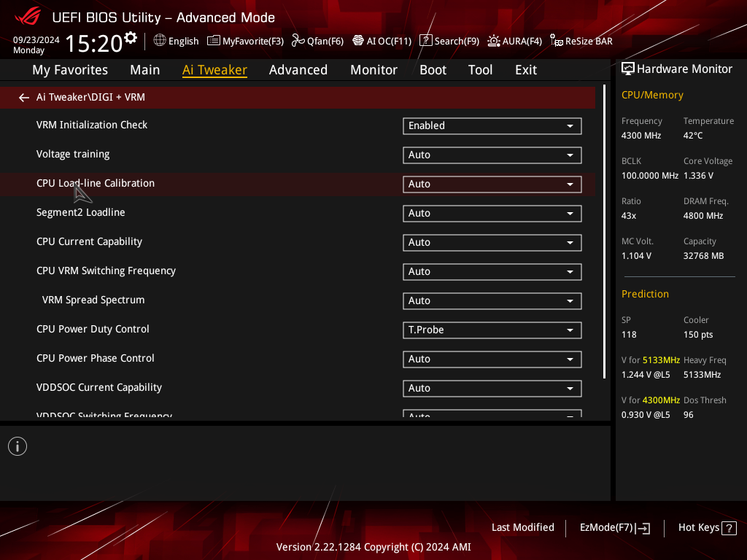The width and height of the screenshot is (747, 560).
Task: Click the 15:20 clock display
Action: [94, 43]
